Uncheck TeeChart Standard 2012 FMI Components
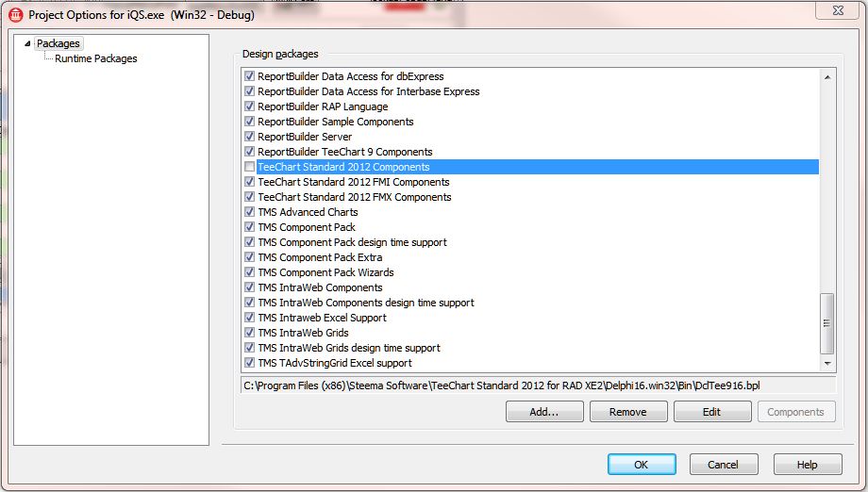Image resolution: width=868 pixels, height=492 pixels. tap(250, 182)
